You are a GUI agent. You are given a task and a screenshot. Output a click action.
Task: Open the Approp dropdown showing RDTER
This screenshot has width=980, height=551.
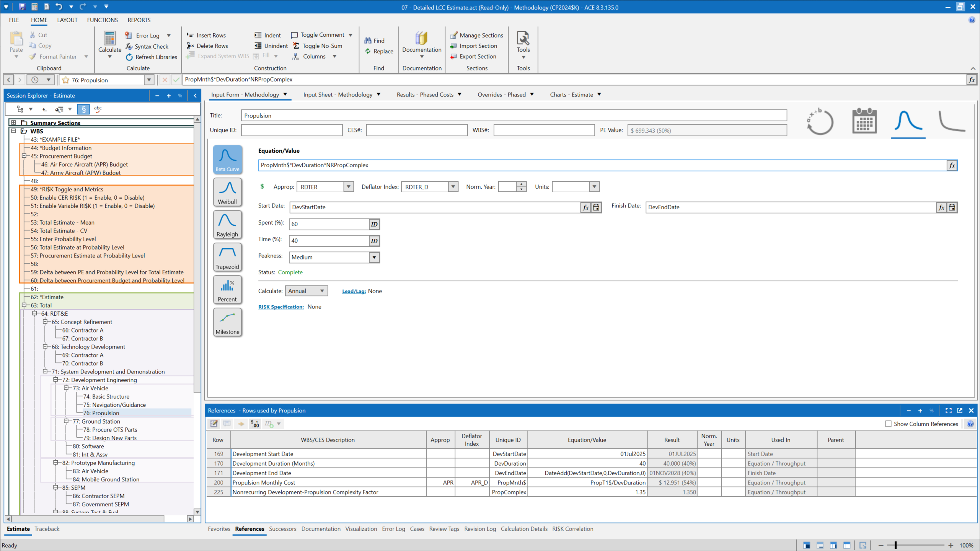pyautogui.click(x=348, y=187)
